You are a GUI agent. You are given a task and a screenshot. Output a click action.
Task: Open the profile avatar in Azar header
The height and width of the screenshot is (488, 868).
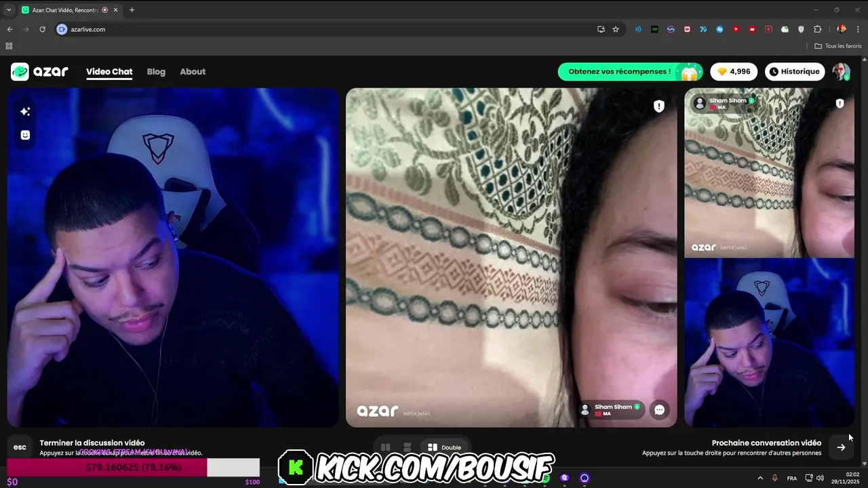pos(841,71)
